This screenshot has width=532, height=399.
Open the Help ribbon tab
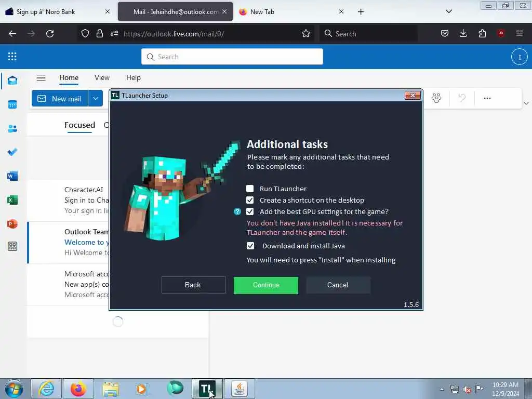(x=134, y=78)
